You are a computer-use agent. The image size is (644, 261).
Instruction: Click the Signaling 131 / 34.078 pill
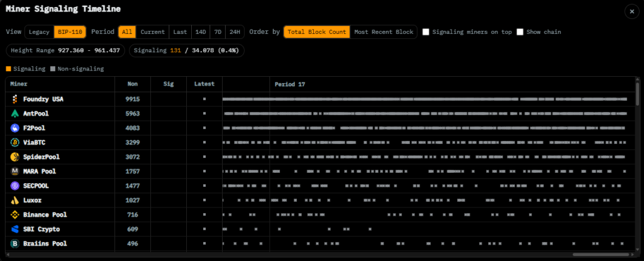(x=186, y=50)
